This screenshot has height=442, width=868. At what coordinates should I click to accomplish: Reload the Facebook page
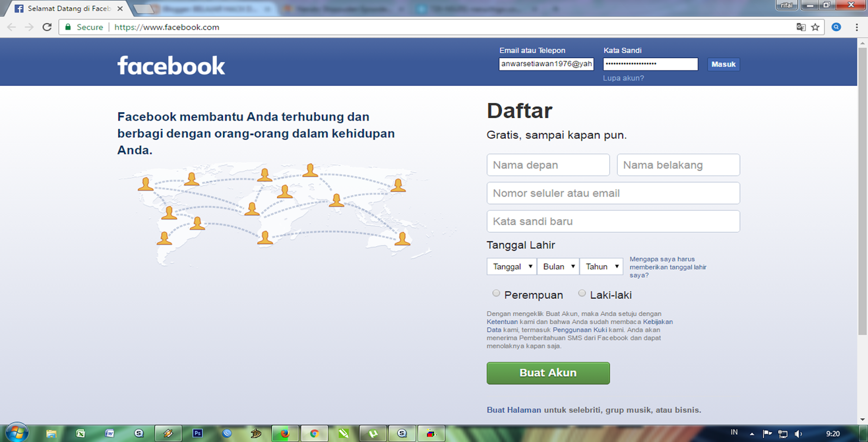(47, 27)
